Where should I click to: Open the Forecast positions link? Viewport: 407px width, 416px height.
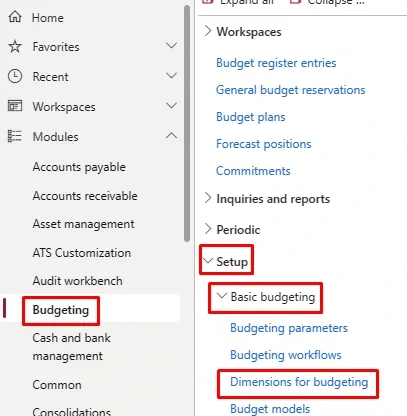pos(264,144)
